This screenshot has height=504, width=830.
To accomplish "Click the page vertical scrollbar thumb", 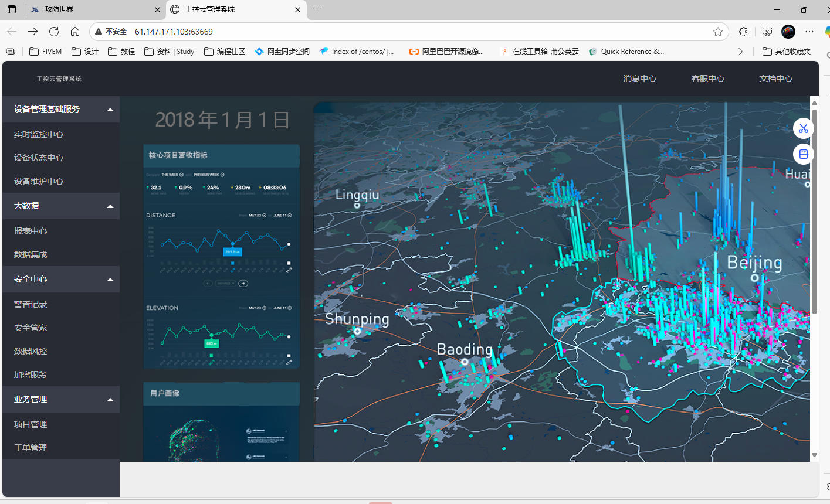I will (814, 211).
